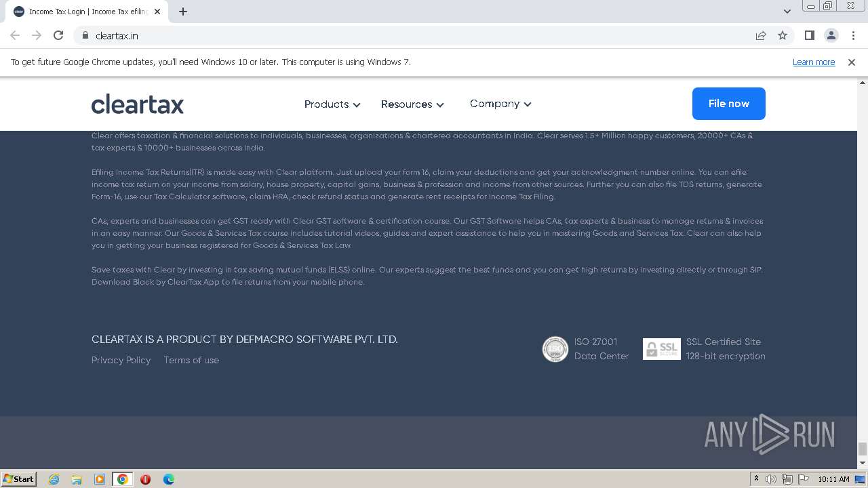Open the Terms of use link
Screen dimensions: 868x488
(191, 360)
